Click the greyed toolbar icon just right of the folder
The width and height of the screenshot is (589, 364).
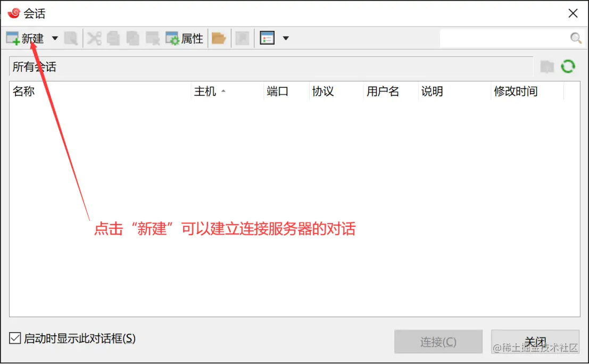click(x=242, y=38)
